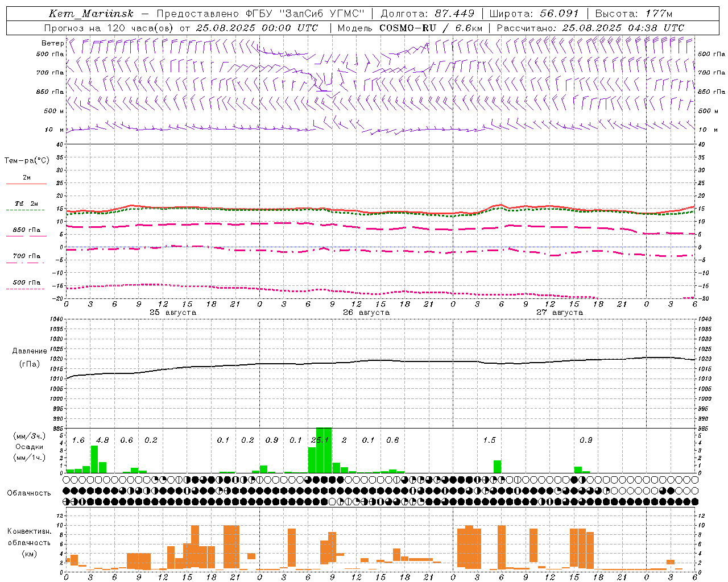Click the tallest green bar under 25.1

[x=324, y=450]
